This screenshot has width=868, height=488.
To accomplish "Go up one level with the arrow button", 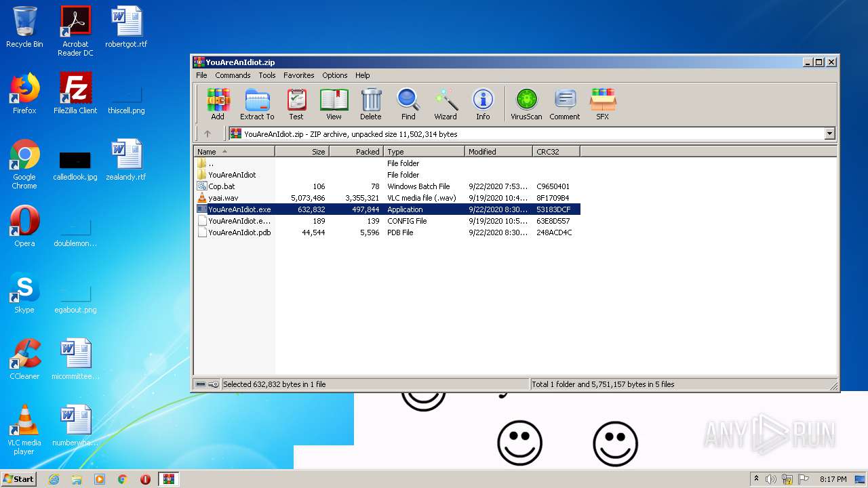I will point(208,134).
